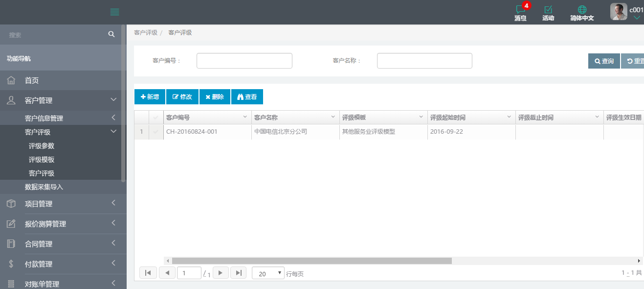This screenshot has width=644, height=289.
Task: Collapse the sidebar 客户评级 submenu chevron
Action: (x=113, y=131)
